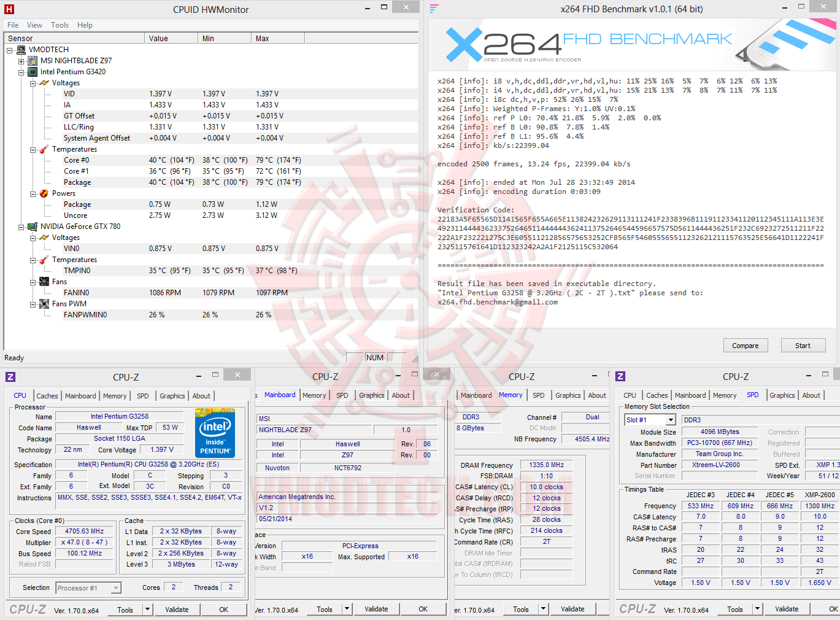Collapse the Voltages group under Intel Pentium G3420
This screenshot has height=620, width=840.
tap(33, 83)
